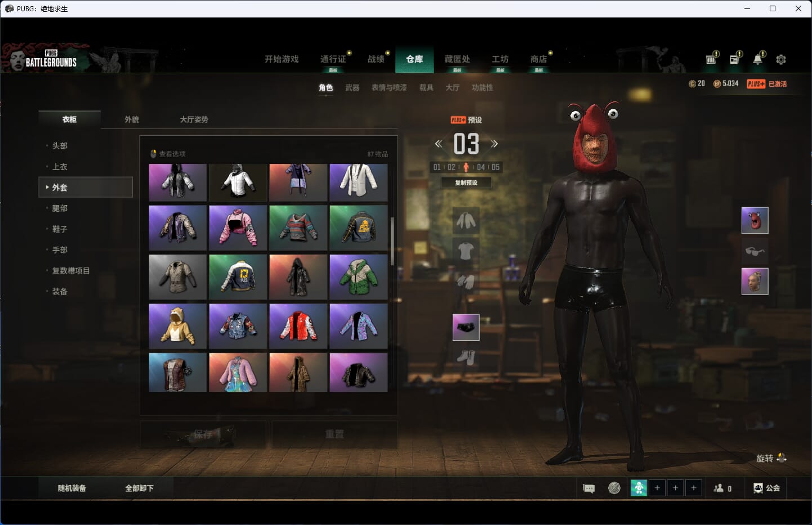Click the PLUS 已激活 status badge

(x=766, y=84)
